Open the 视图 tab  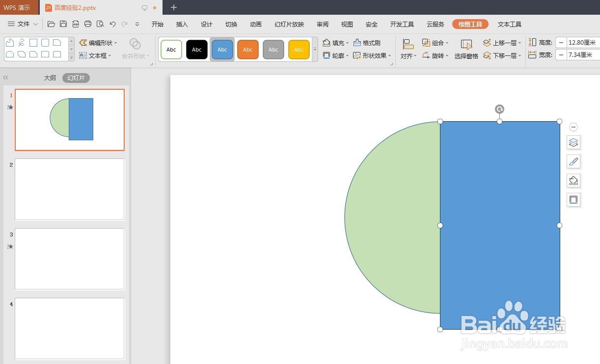pyautogui.click(x=347, y=24)
